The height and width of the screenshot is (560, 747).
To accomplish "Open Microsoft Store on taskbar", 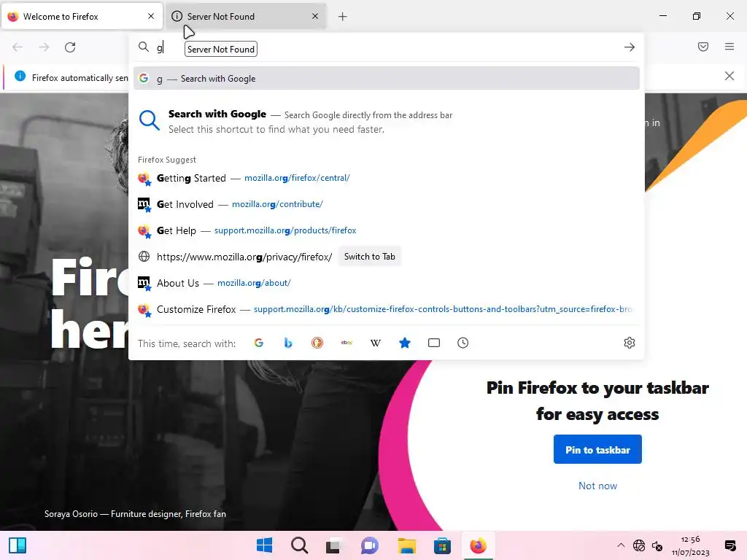I will 442,545.
